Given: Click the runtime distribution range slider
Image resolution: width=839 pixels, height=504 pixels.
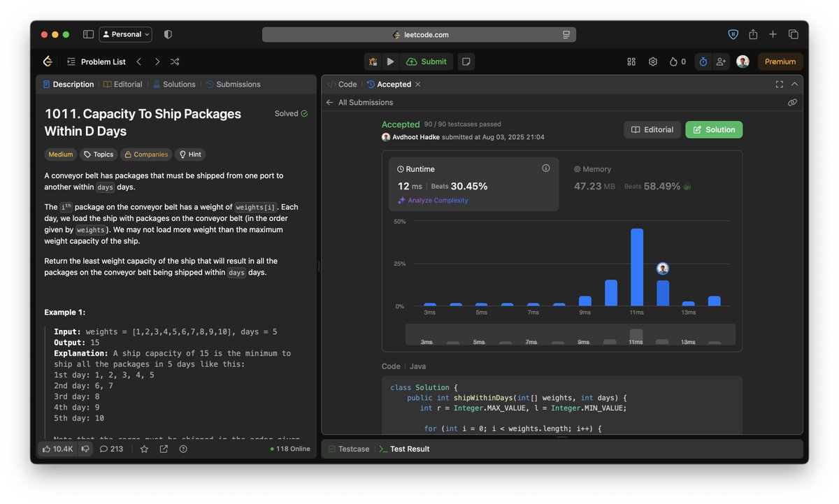Looking at the screenshot, I should [571, 334].
